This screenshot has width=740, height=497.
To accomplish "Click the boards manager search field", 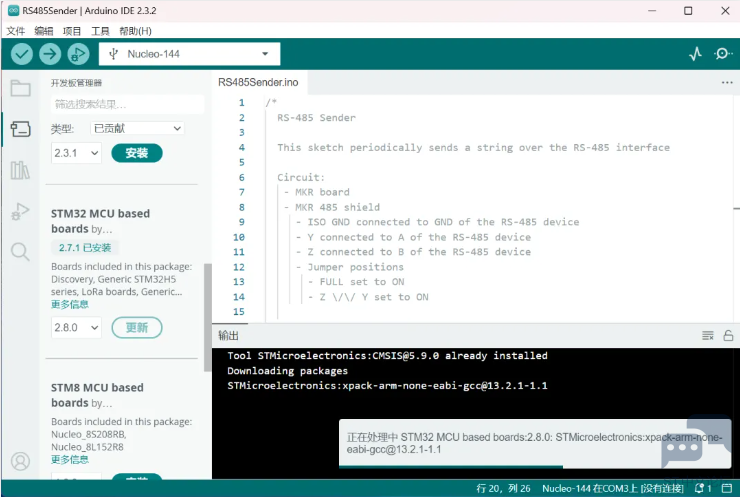I will point(127,104).
